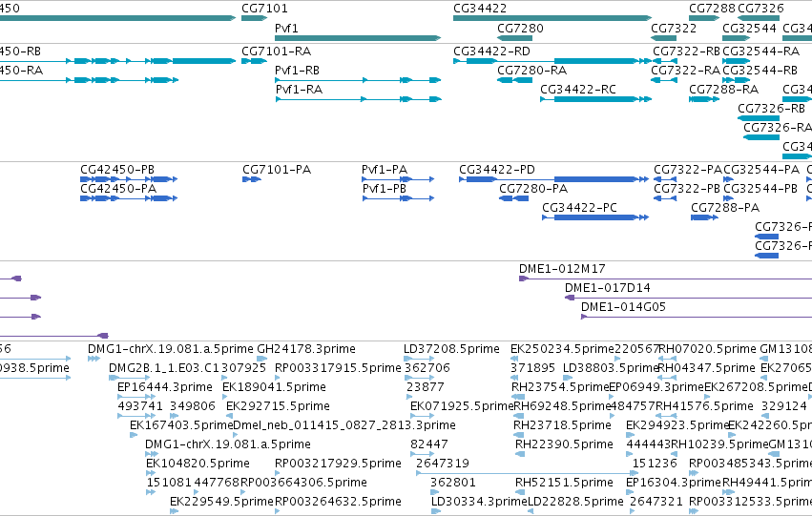Screen dimensions: 812x516
Task: Select the EK167403.5prime EST label
Action: (181, 426)
